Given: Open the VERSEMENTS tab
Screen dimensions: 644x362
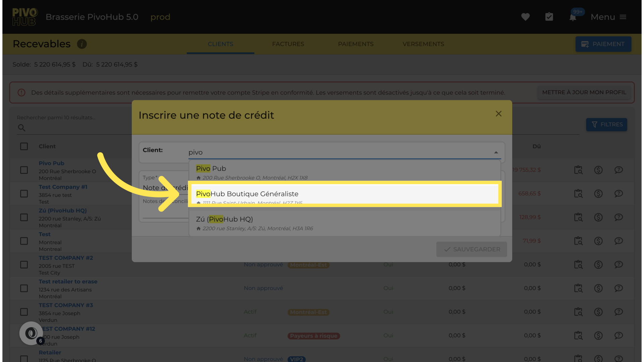Looking at the screenshot, I should tap(423, 44).
